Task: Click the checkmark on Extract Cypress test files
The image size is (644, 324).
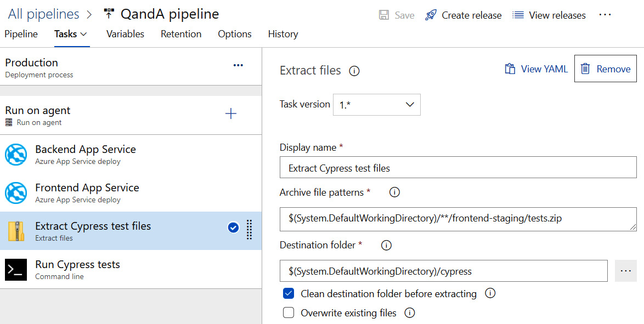Action: pos(232,228)
